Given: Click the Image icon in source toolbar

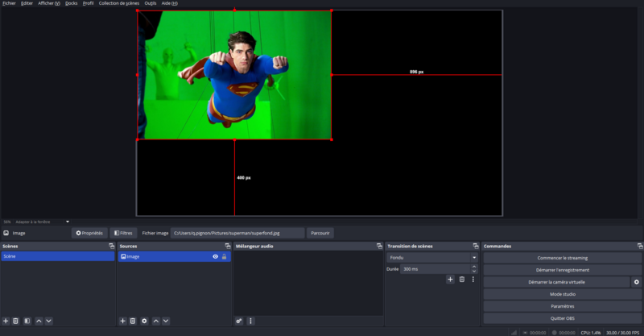Looking at the screenshot, I should click(x=6, y=233).
